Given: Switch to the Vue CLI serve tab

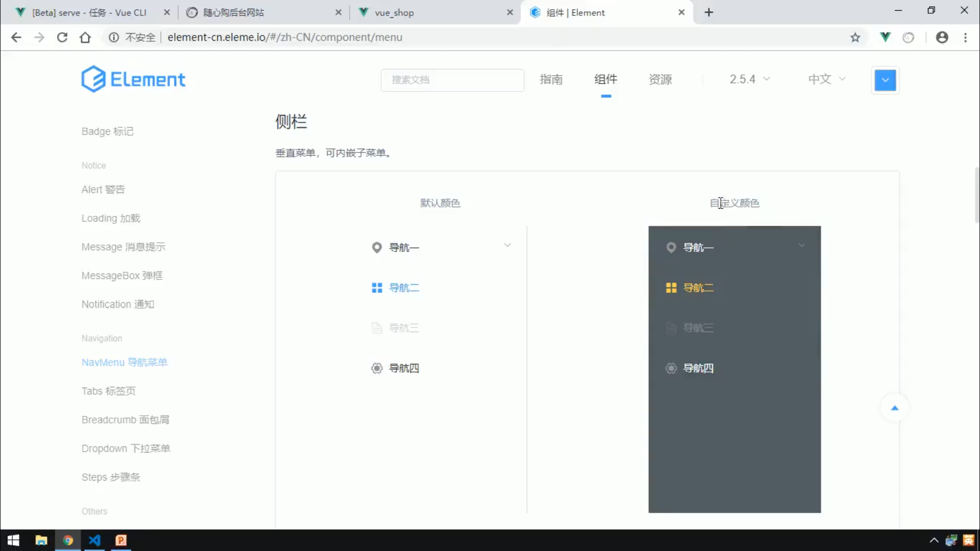Looking at the screenshot, I should click(x=89, y=13).
